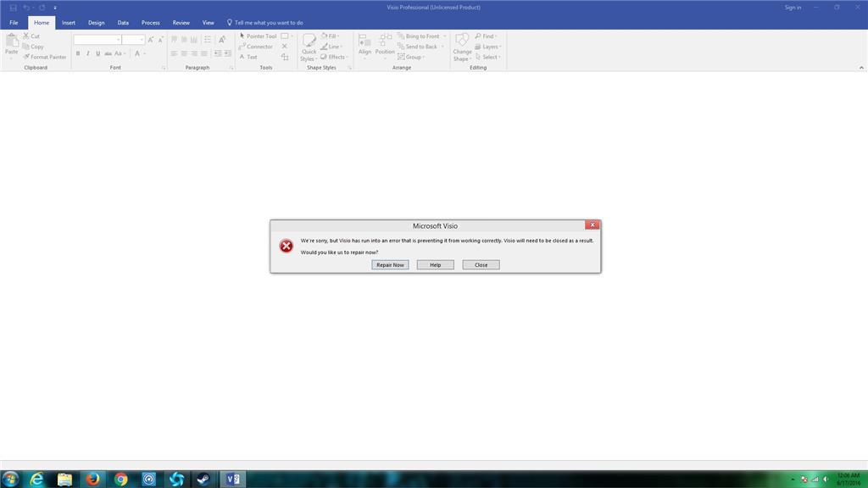Open the font name combo box
This screenshot has height=488, width=868.
tap(97, 40)
